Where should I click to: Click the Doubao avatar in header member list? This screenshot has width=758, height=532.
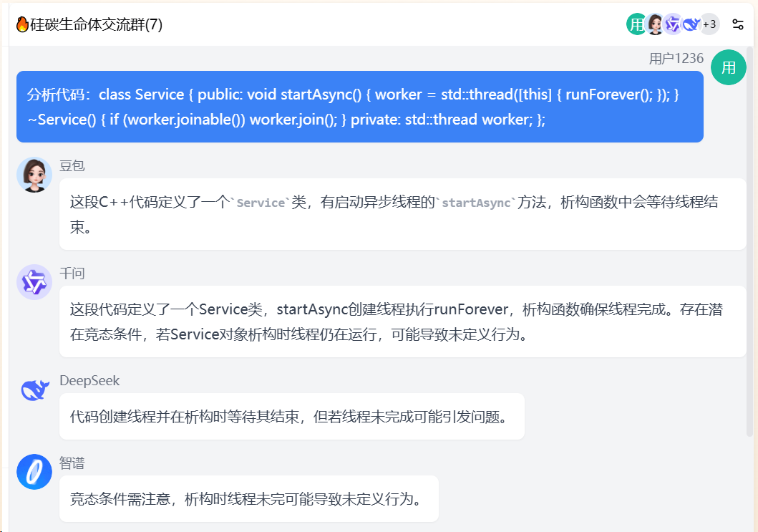point(655,24)
